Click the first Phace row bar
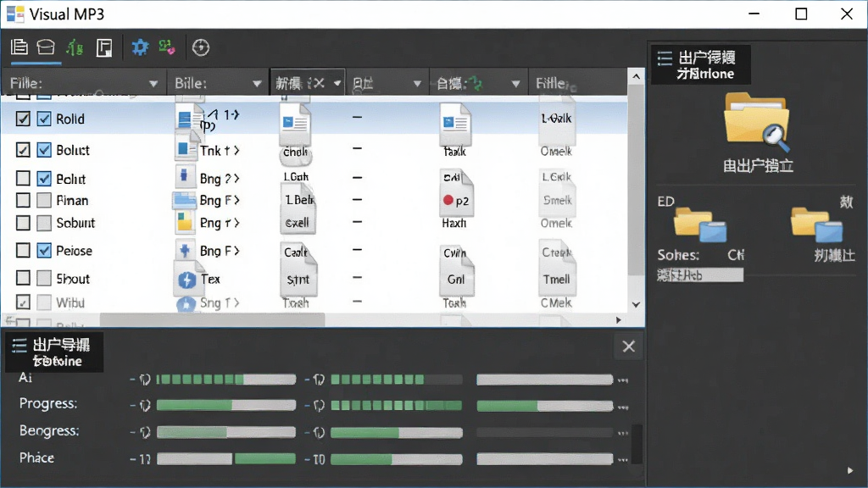This screenshot has width=868, height=488. (225, 458)
